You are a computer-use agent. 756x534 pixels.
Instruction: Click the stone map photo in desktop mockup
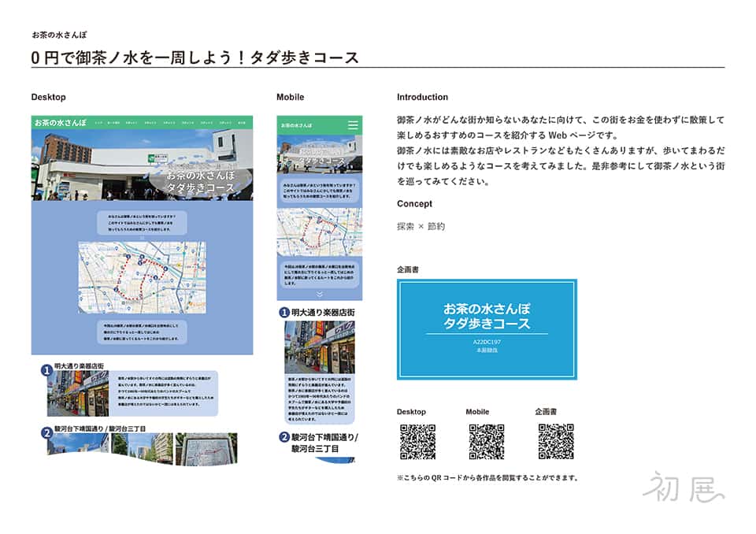(x=206, y=449)
